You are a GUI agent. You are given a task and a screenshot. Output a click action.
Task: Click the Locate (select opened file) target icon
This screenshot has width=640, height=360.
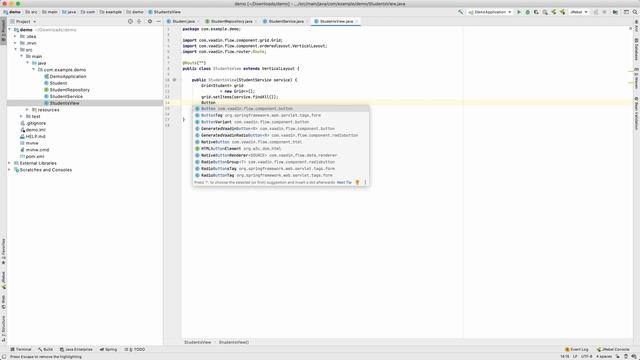tap(130, 21)
